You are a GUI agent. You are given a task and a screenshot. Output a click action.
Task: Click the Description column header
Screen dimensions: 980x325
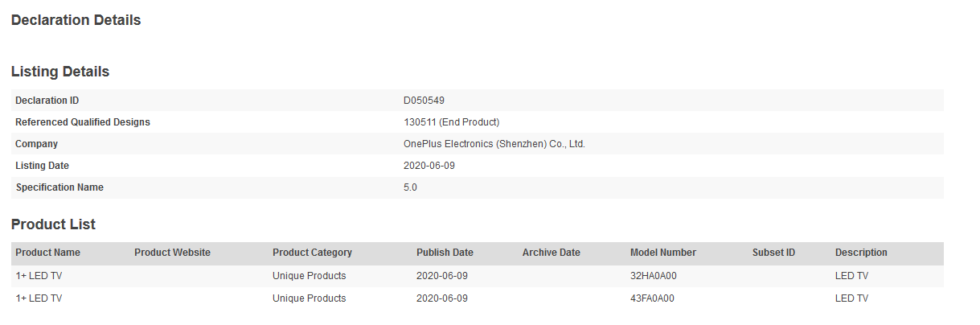861,253
